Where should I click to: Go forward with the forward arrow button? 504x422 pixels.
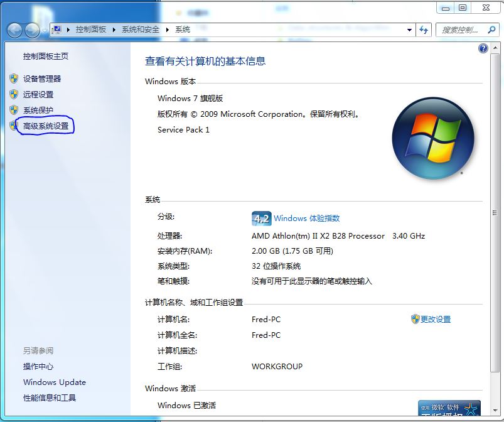coord(32,31)
